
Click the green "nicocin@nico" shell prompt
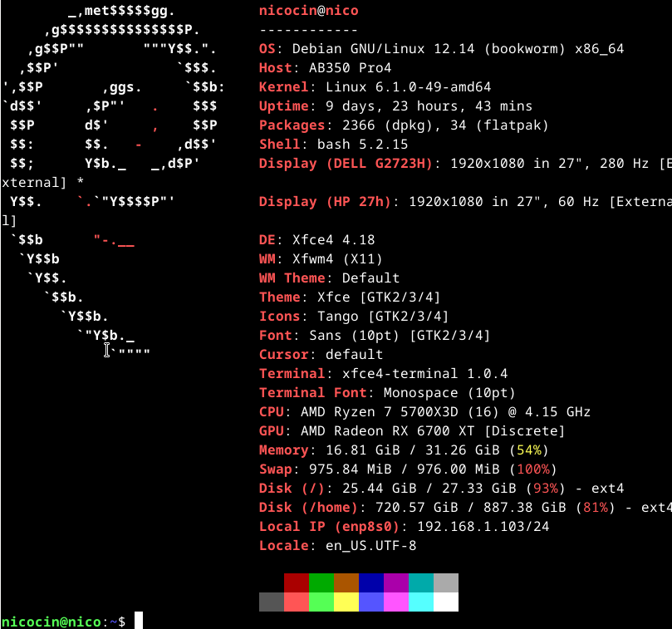pos(51,622)
